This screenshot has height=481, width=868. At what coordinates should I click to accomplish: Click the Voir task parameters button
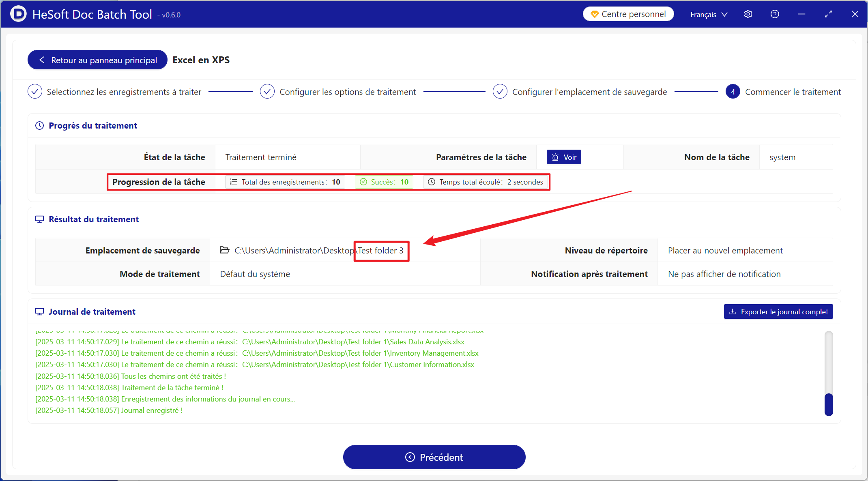(564, 157)
